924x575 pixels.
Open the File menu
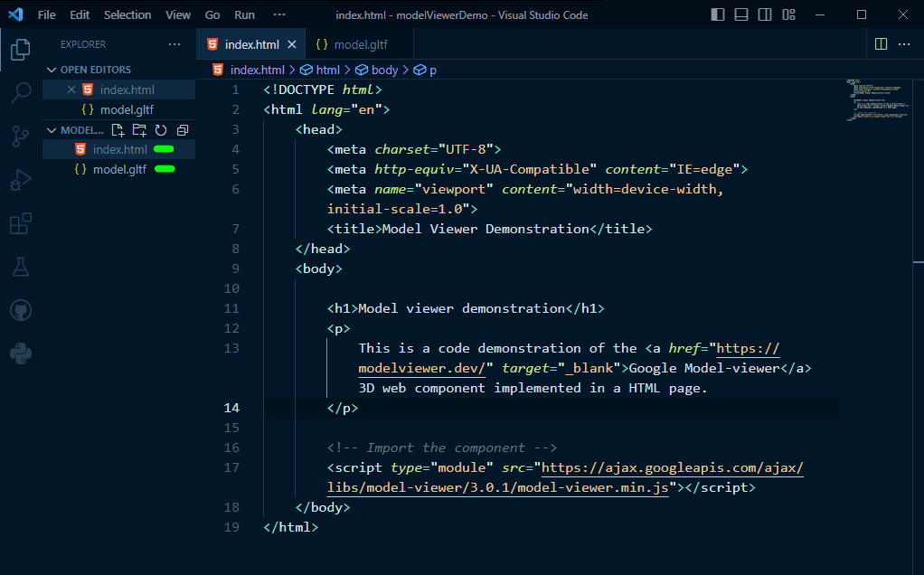point(46,14)
